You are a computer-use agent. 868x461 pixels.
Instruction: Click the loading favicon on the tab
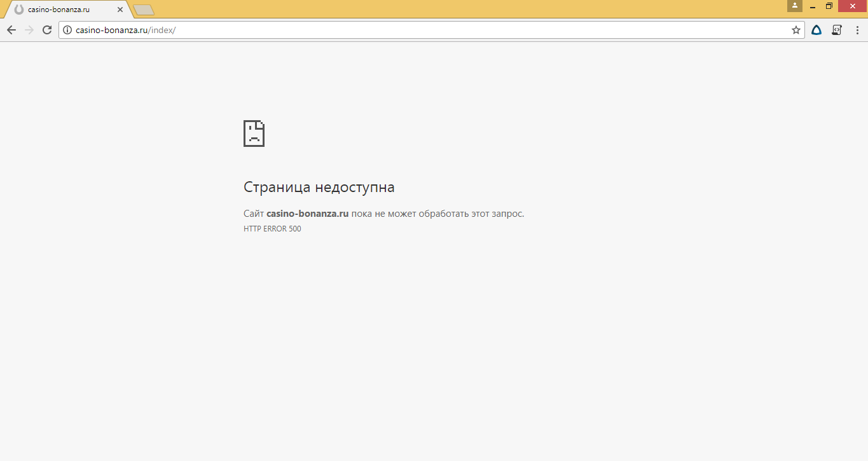18,10
